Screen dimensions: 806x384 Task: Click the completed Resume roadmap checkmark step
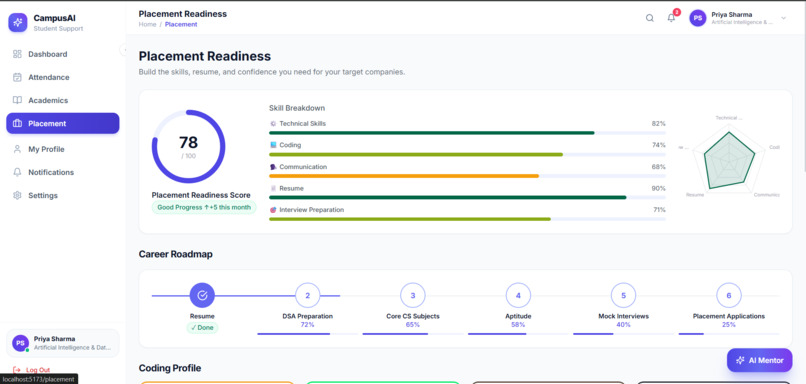click(x=202, y=295)
